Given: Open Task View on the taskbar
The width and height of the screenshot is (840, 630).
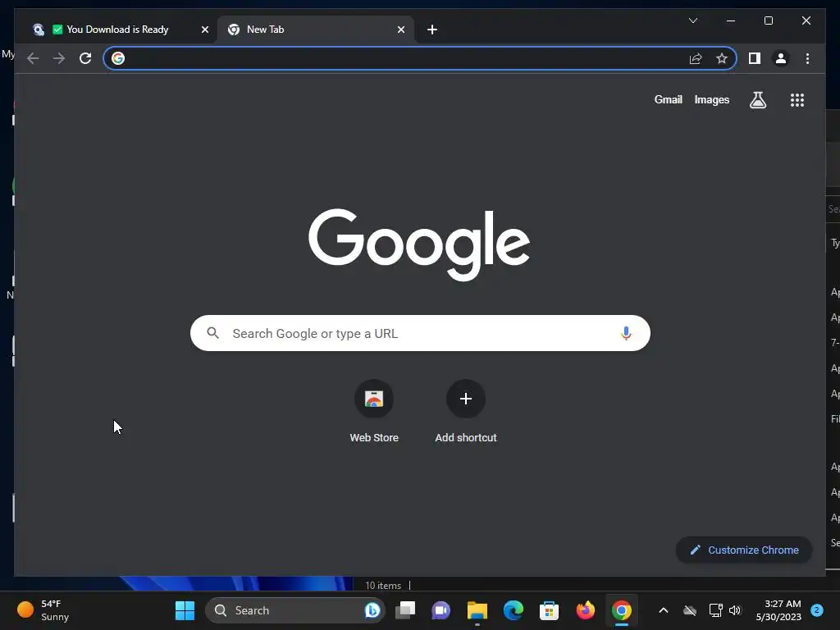Looking at the screenshot, I should 405,610.
